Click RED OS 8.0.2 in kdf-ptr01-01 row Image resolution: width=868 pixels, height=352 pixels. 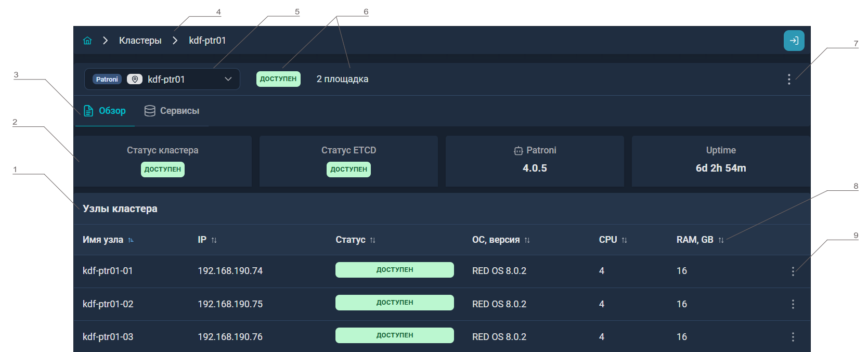click(499, 271)
